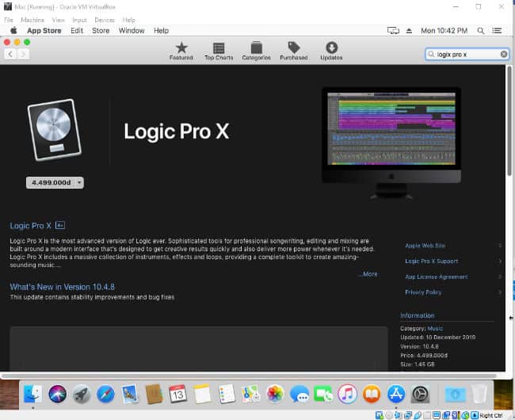Viewport: 515px width, 420px height.
Task: Open iTunes from the Dock
Action: [x=348, y=394]
